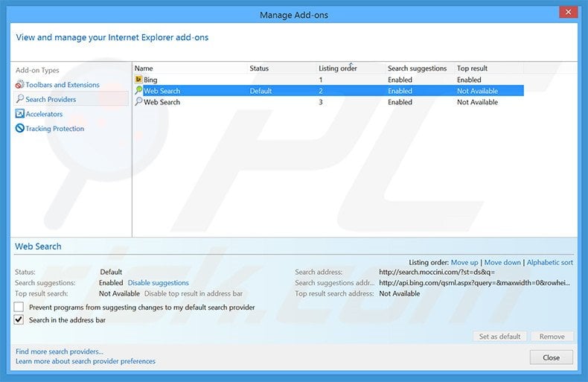Uncheck Search in the address bar
This screenshot has width=588, height=382.
coord(19,319)
